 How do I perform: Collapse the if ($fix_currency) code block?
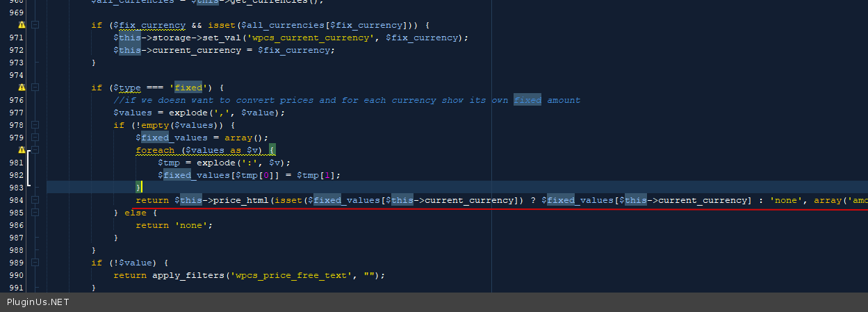tap(35, 25)
